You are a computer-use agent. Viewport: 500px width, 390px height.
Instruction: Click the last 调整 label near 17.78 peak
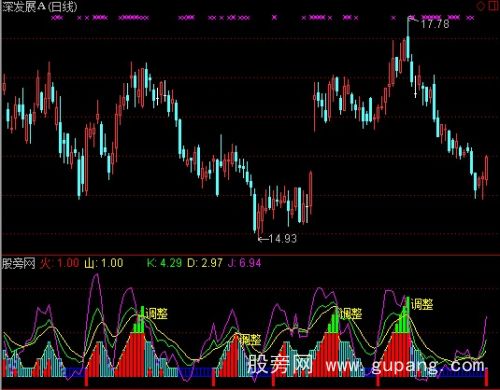(x=422, y=304)
